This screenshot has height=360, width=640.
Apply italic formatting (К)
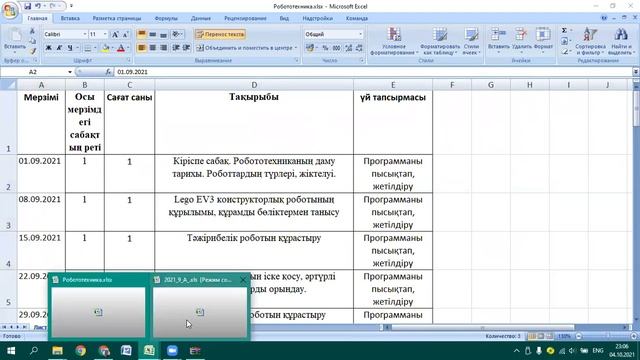point(59,48)
